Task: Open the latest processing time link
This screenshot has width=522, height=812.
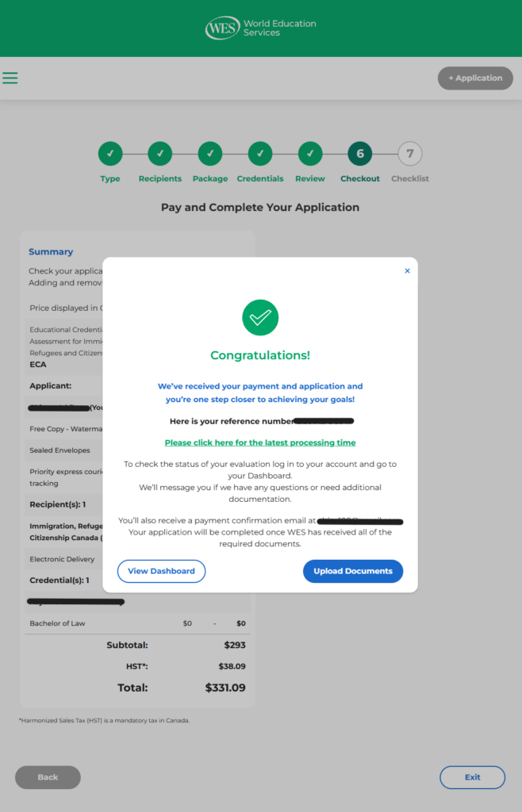Action: (x=260, y=442)
